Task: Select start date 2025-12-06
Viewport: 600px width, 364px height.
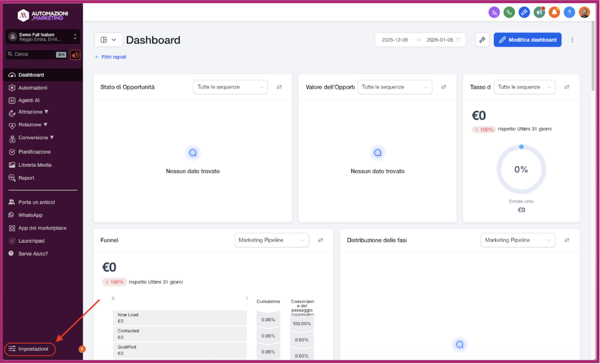Action: coord(394,40)
